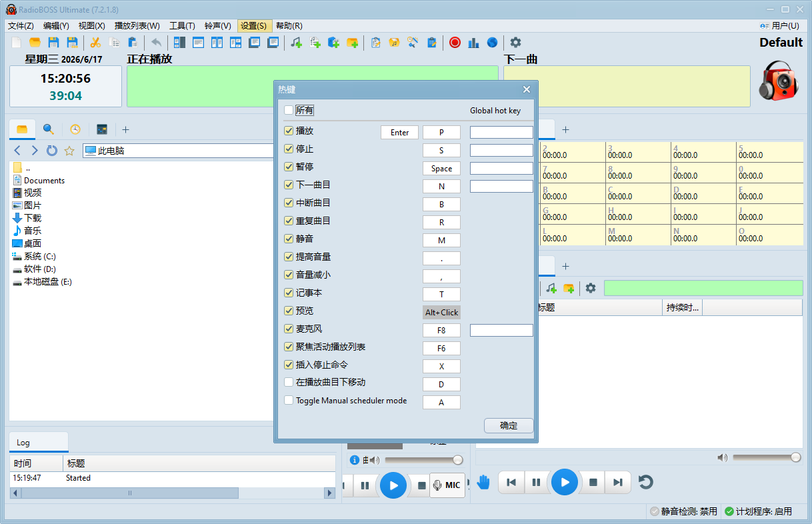Open a playlist with the folder icon
The width and height of the screenshot is (812, 524).
point(35,43)
